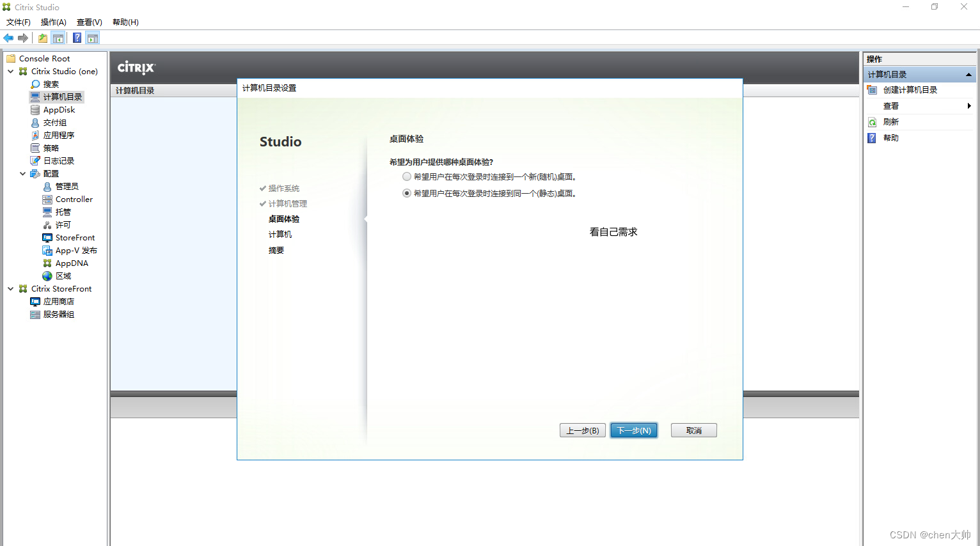
Task: Collapse the Citrix Studio (one) tree node
Action: pyautogui.click(x=10, y=71)
